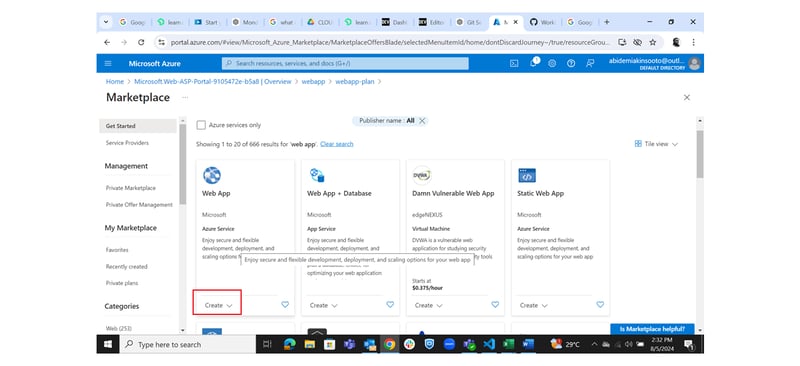View site information in address bar
This screenshot has height=366, width=800.
click(162, 42)
